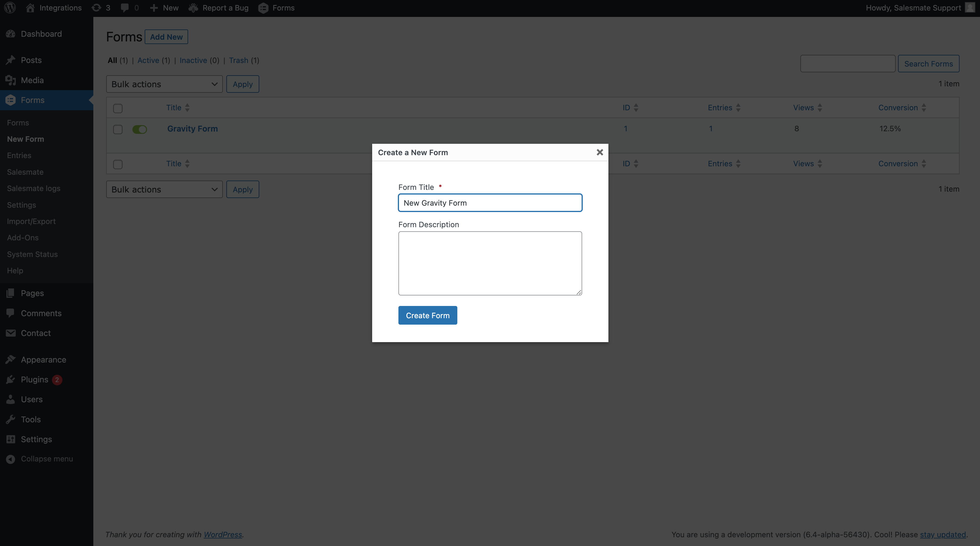Open the Entries submenu item
Screen dimensions: 980x546
click(x=19, y=155)
